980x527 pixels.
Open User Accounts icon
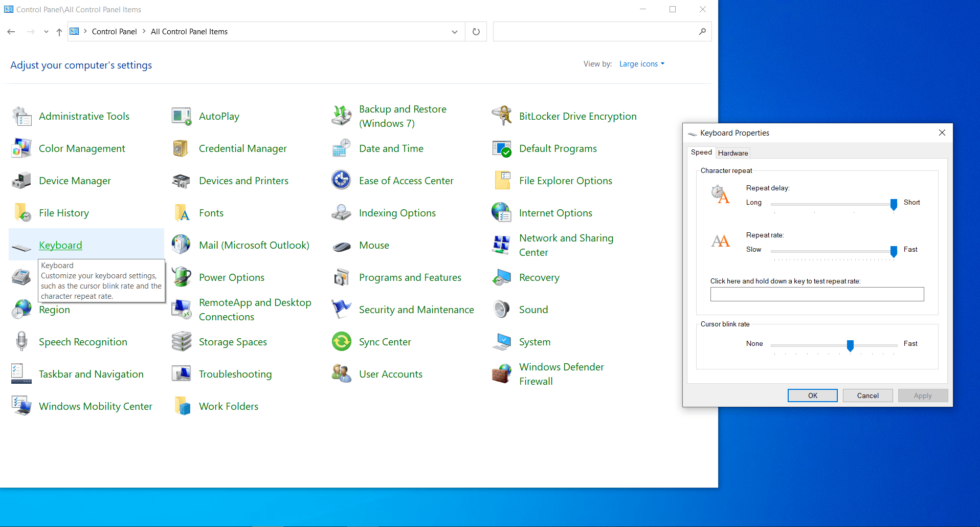click(342, 375)
